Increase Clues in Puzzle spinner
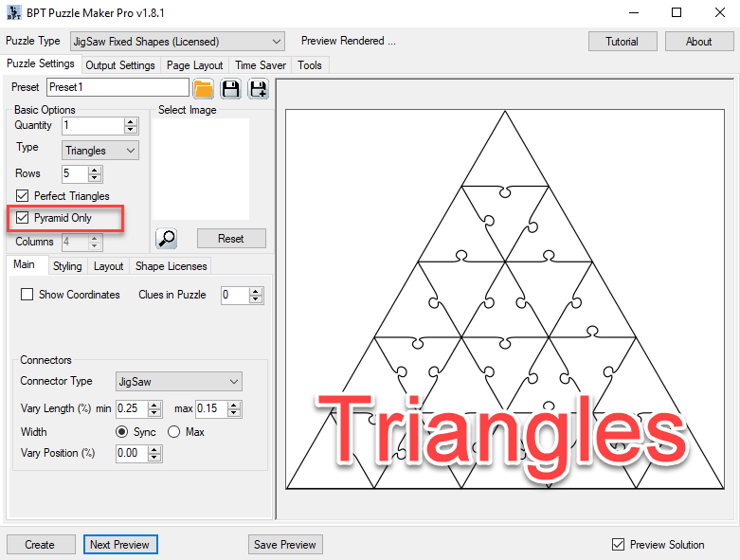This screenshot has width=740, height=560. (x=256, y=291)
